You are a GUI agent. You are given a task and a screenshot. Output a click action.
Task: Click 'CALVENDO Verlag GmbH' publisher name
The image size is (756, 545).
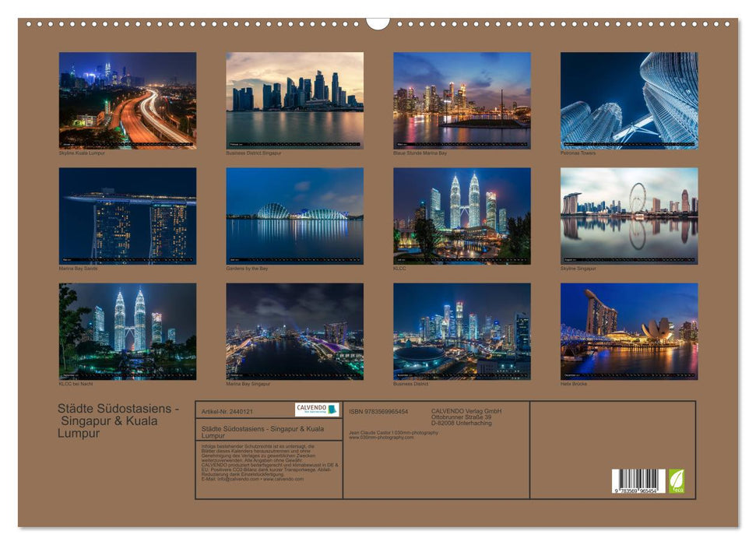click(466, 411)
